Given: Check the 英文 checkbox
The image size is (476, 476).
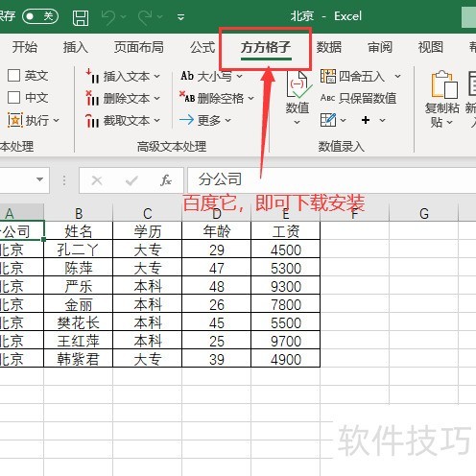Looking at the screenshot, I should (13, 76).
